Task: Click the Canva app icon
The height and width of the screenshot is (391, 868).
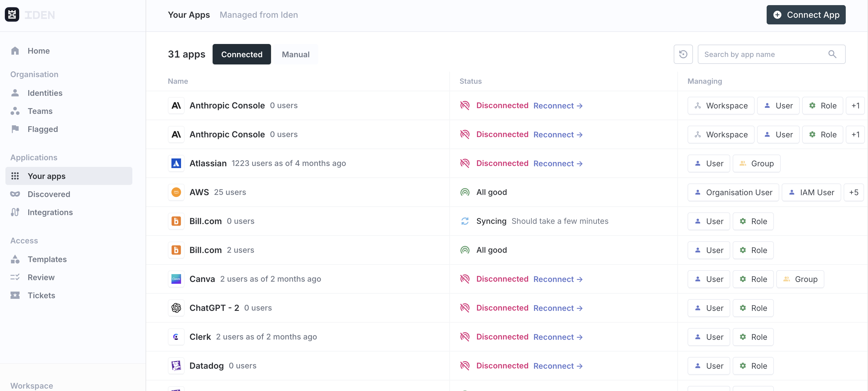Action: [176, 279]
